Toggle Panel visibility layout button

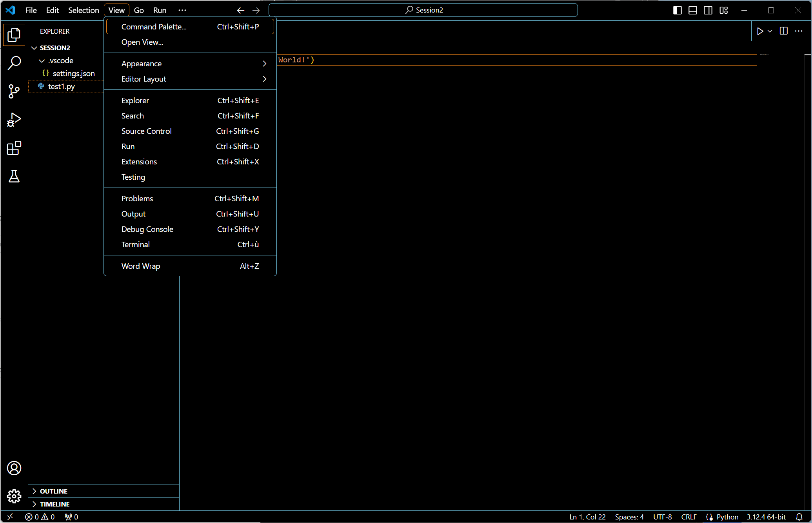(x=693, y=10)
